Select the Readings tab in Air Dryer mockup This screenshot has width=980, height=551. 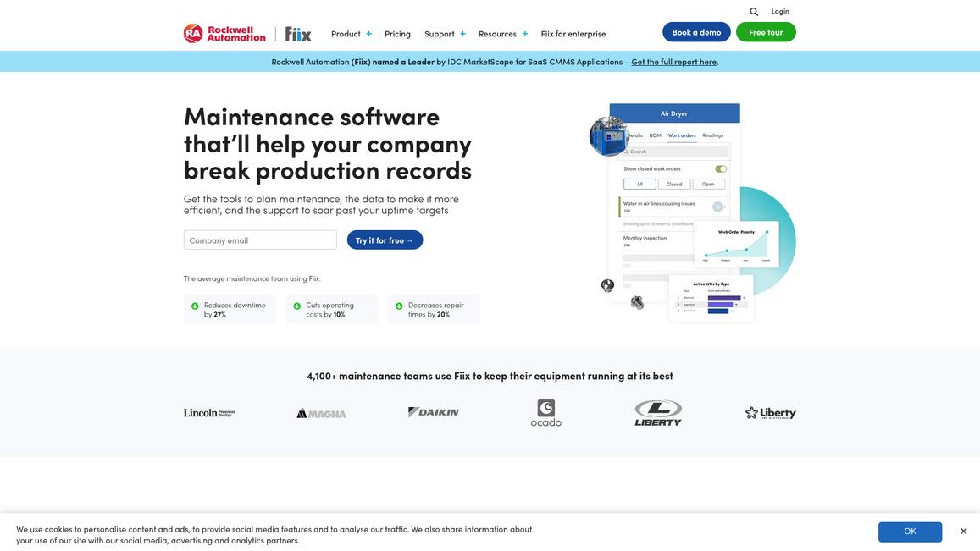(x=712, y=135)
